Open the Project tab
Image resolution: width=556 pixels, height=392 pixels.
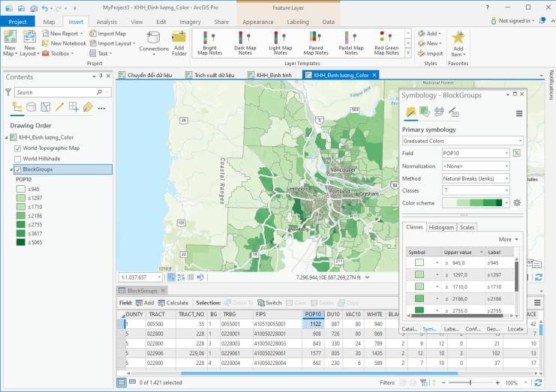(x=17, y=22)
